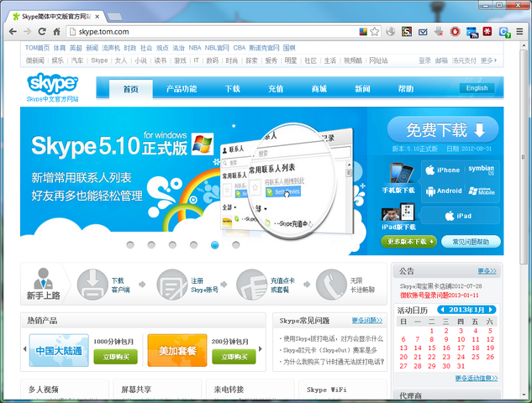532x403 pixels.
Task: Click the 手机版下载 phones image
Action: click(x=402, y=173)
